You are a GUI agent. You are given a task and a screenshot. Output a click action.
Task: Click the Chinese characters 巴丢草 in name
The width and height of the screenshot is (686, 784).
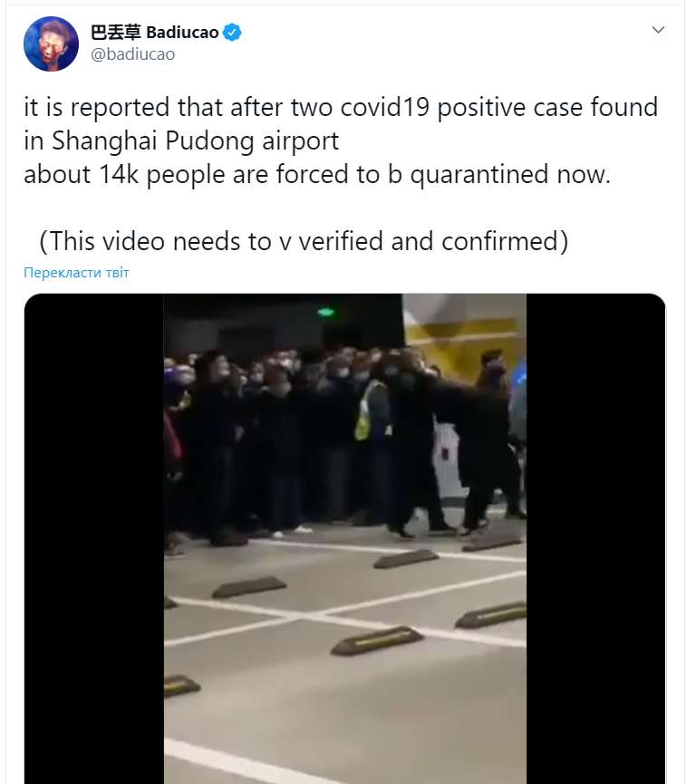[x=115, y=33]
